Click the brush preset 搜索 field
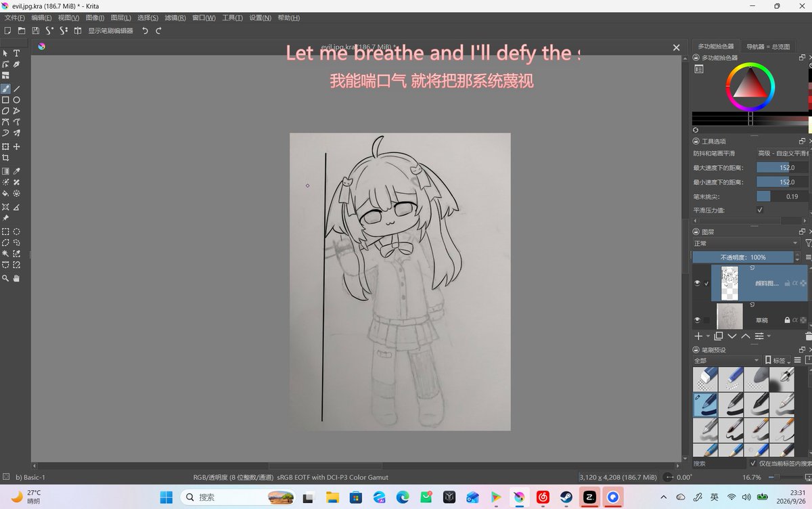Screen dimensions: 812x509 pos(719,464)
